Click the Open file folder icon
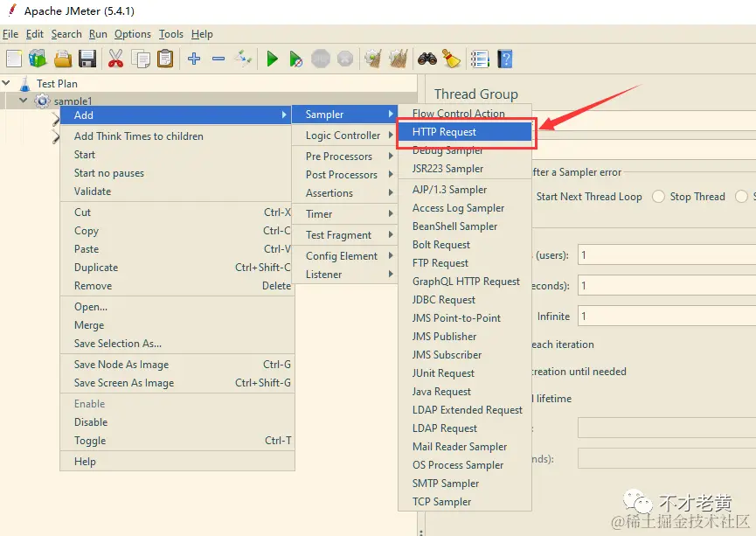The height and width of the screenshot is (536, 756). coord(63,59)
